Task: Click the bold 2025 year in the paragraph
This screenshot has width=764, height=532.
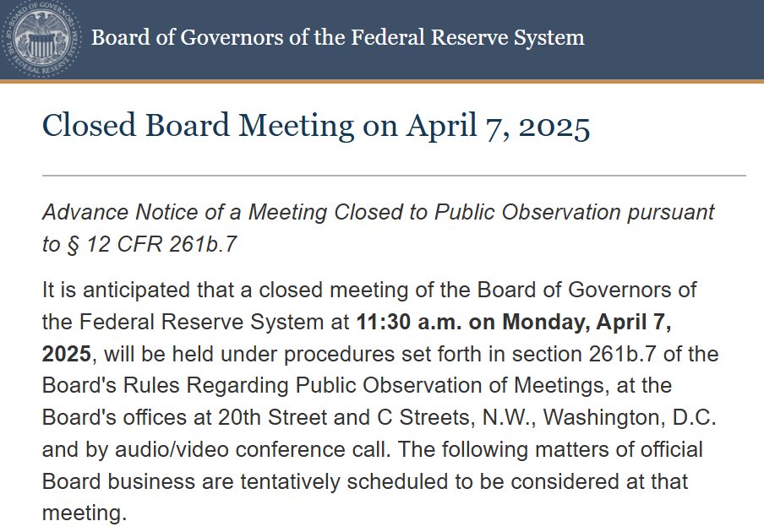Action: point(66,354)
